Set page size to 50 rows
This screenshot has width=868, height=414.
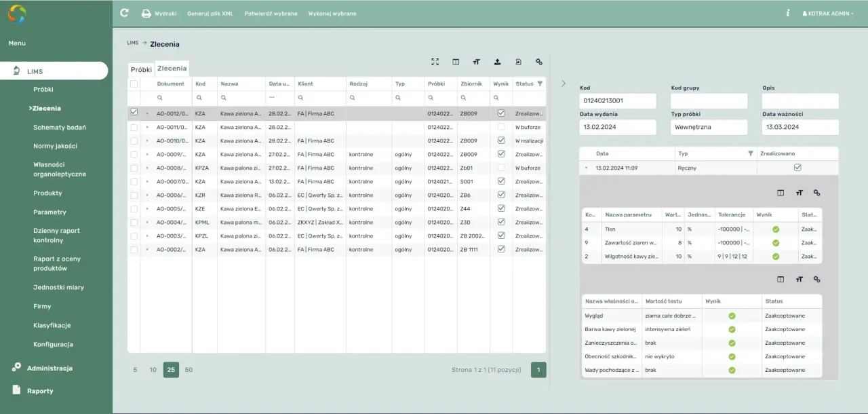[189, 370]
